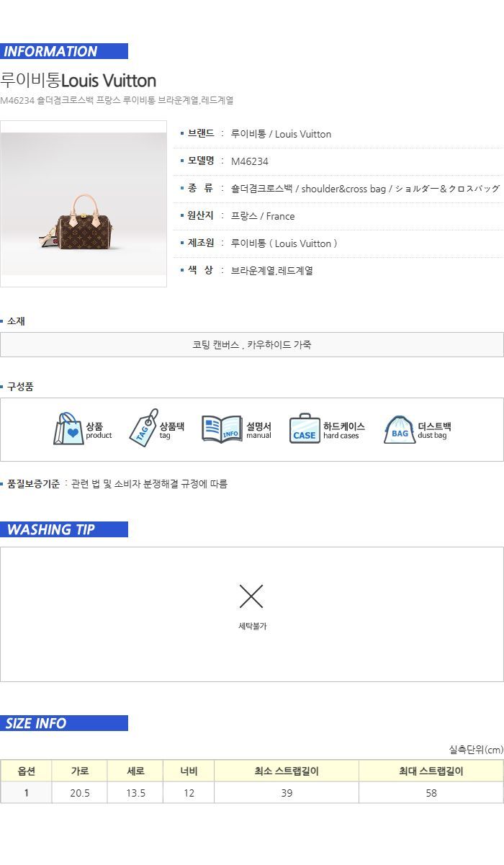
Task: Click the dust bag icon
Action: pos(399,430)
